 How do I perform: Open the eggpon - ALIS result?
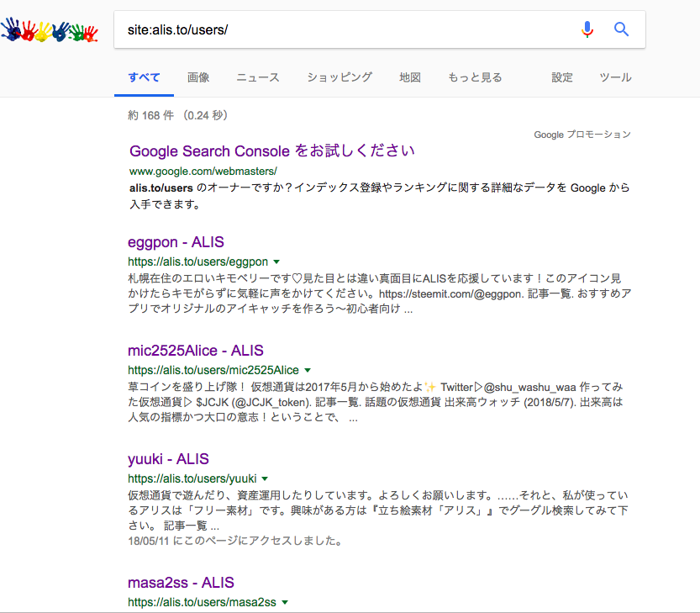(176, 242)
